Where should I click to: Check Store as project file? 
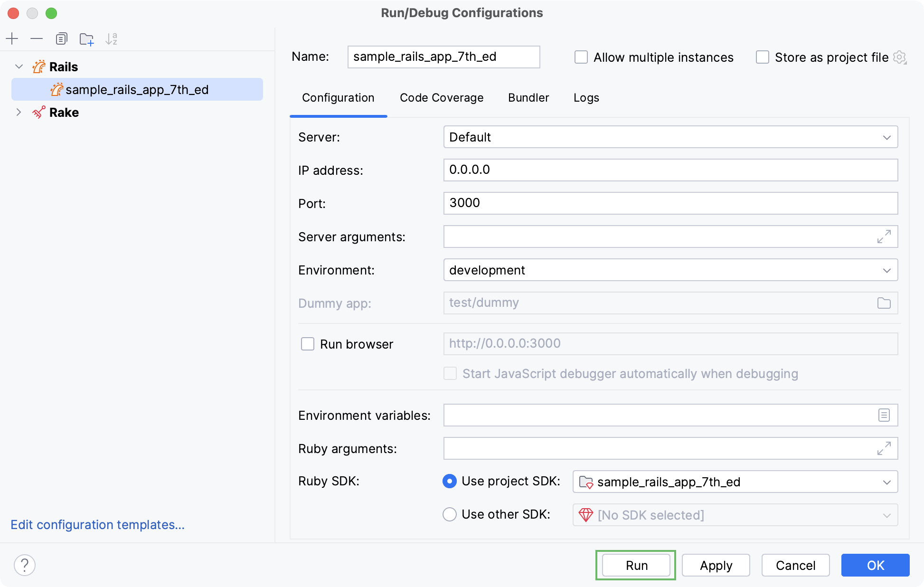(x=763, y=57)
